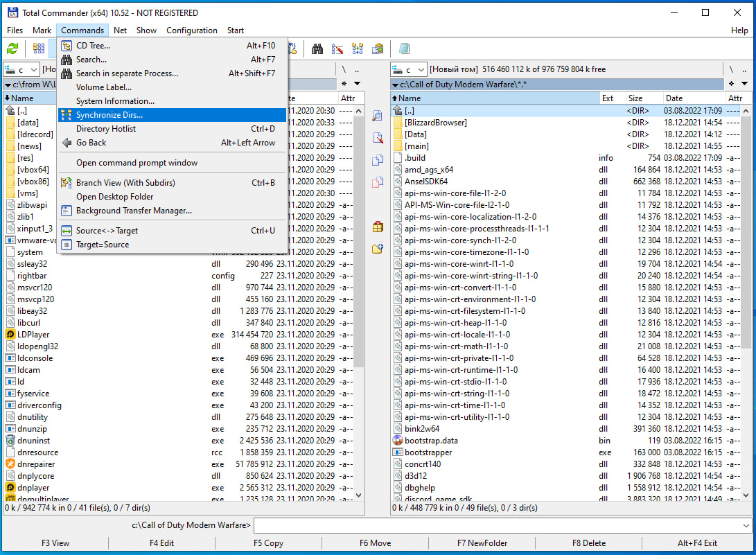
Task: Open the [BlizzardBrowser] folder in right panel
Action: point(436,123)
